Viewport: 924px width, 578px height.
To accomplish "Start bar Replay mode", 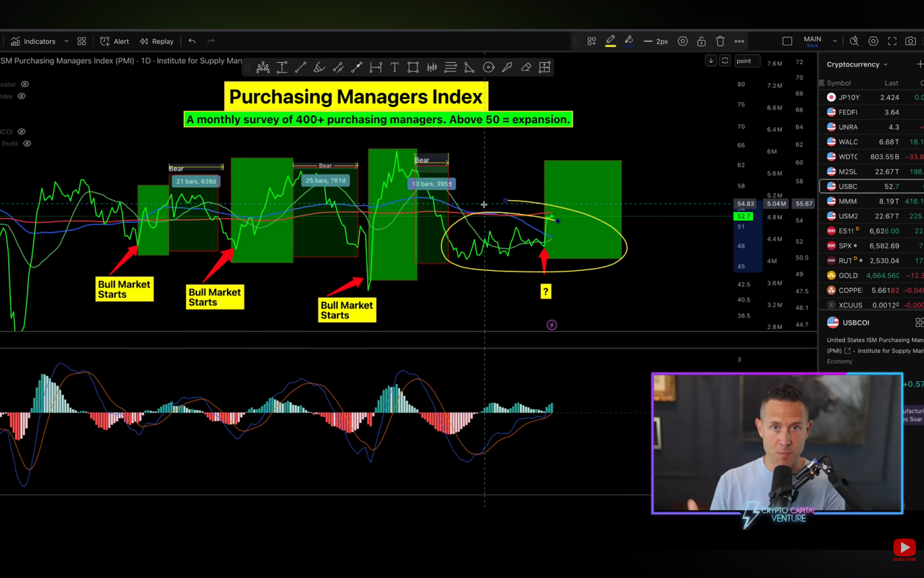I will (x=157, y=42).
